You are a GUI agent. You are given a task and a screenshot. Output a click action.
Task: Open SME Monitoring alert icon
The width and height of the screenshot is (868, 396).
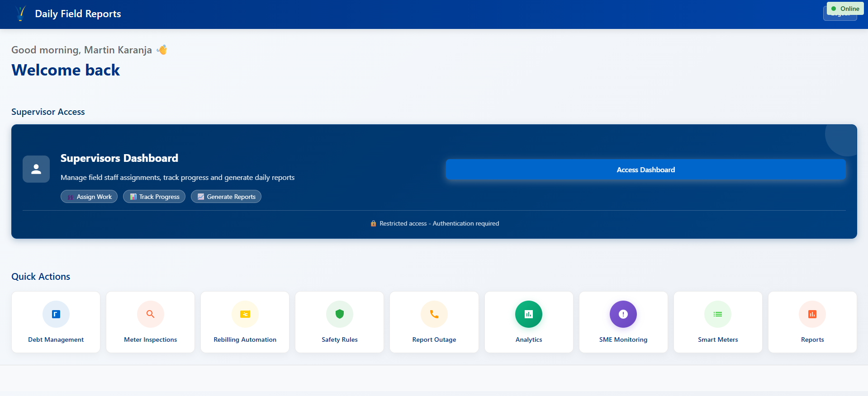[x=623, y=314]
